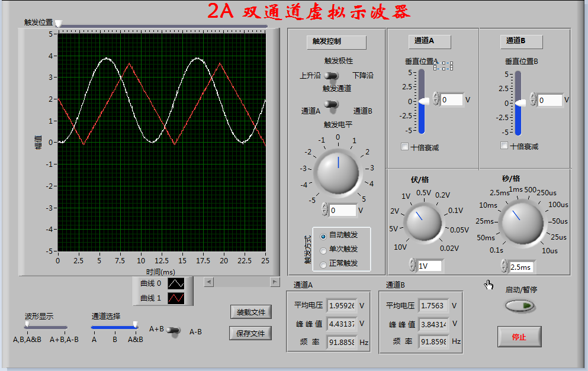Image resolution: width=588 pixels, height=371 pixels.
Task: Click the 5V mark on 伏/格 dial
Action: click(x=393, y=228)
